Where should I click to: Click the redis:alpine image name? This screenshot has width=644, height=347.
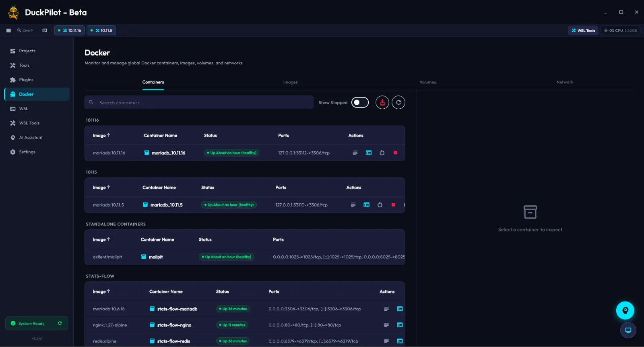pyautogui.click(x=105, y=341)
